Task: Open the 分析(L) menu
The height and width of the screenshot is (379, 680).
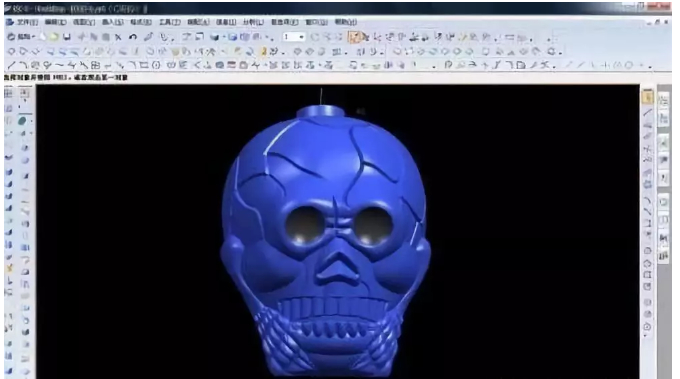Action: [253, 22]
